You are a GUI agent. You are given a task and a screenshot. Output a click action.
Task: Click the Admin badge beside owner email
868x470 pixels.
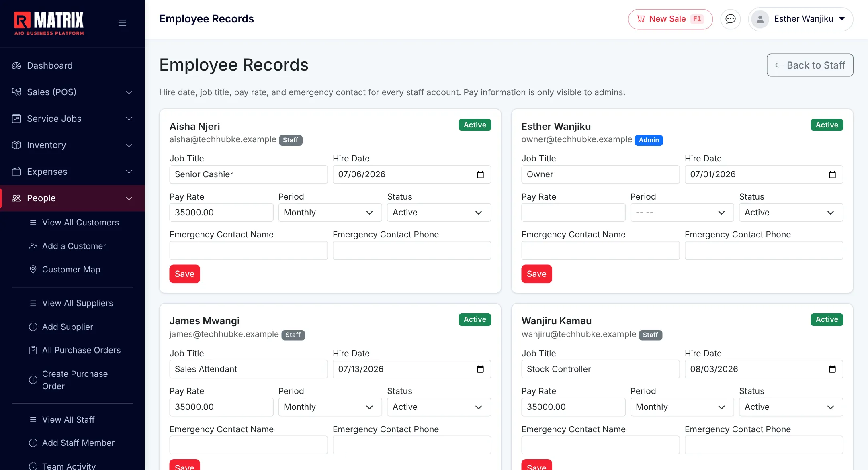(x=649, y=140)
